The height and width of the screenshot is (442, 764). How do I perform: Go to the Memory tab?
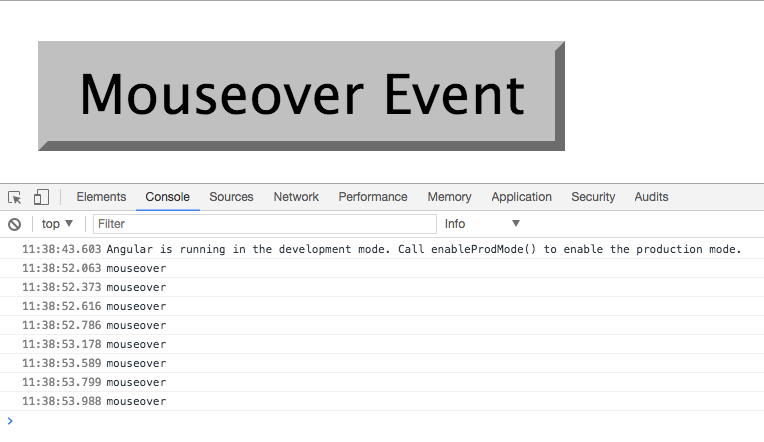tap(449, 197)
